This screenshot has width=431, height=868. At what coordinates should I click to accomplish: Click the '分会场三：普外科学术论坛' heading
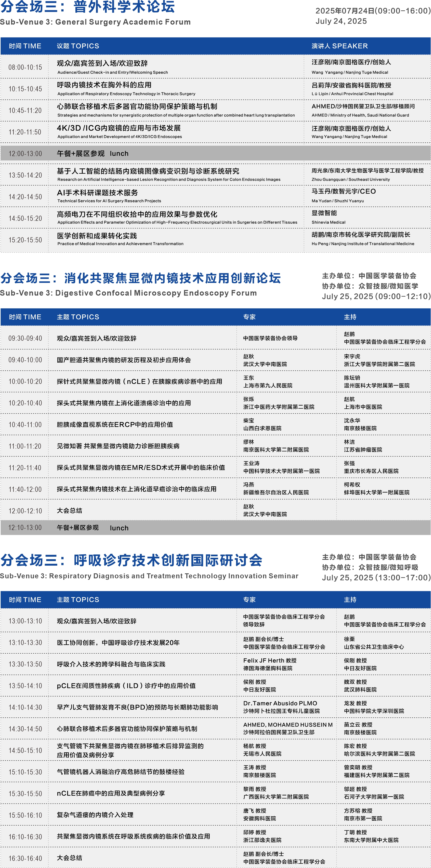click(x=88, y=7)
